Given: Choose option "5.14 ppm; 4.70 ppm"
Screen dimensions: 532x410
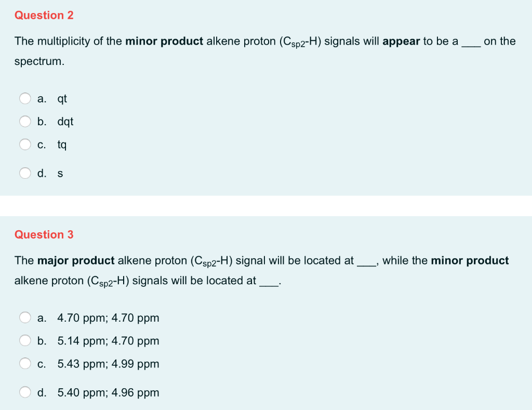Looking at the screenshot, I should pos(25,340).
